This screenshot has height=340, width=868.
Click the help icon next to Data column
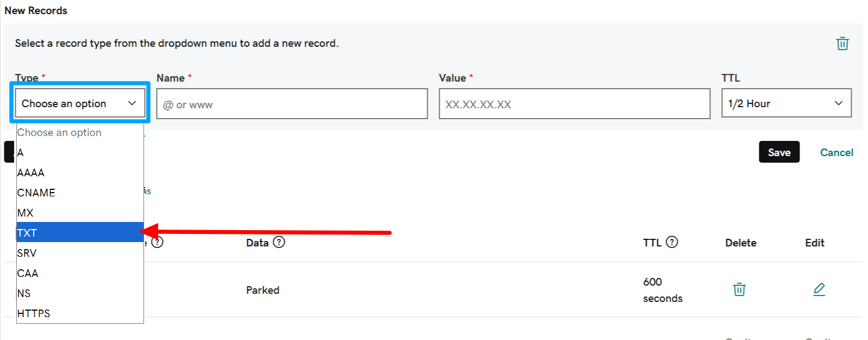(279, 242)
